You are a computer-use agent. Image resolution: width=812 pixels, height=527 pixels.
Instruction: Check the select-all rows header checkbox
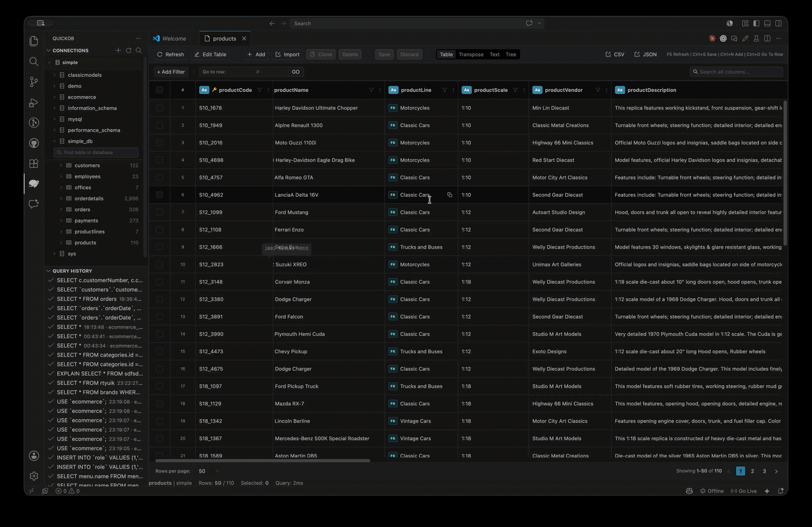pyautogui.click(x=159, y=90)
